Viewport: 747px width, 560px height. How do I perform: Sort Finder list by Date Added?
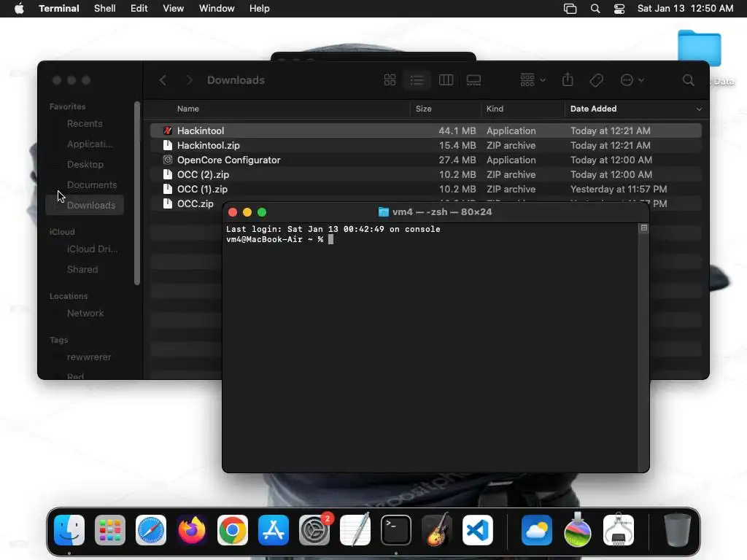[593, 109]
